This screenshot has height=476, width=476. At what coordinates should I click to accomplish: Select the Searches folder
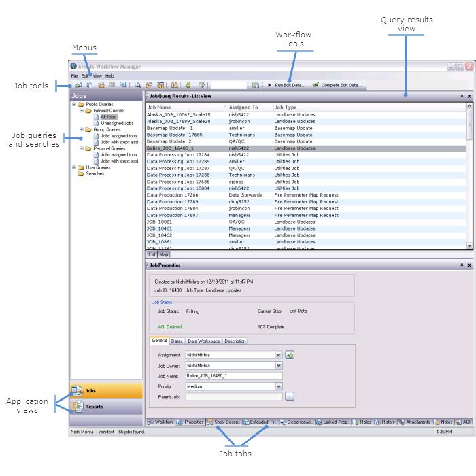(95, 173)
